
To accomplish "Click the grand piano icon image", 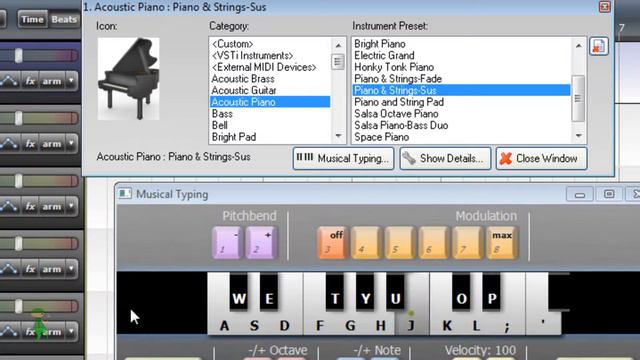I will (129, 79).
